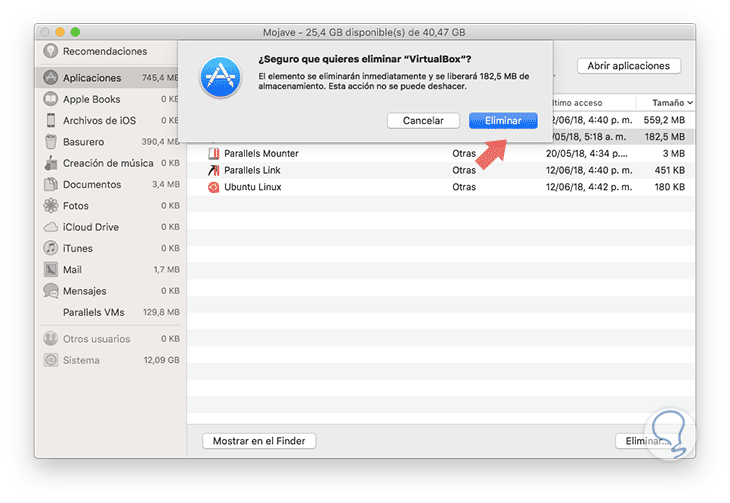730x503 pixels.
Task: Click the Basurero trash icon
Action: pos(50,142)
